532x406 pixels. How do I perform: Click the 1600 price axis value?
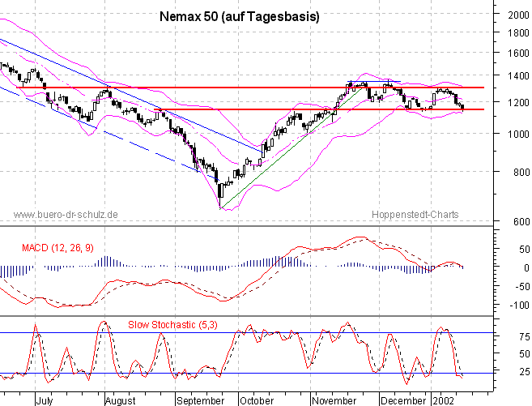pos(518,53)
